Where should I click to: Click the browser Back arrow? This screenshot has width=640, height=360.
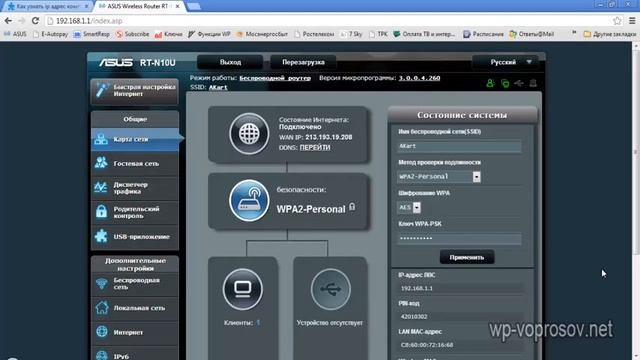click(x=8, y=21)
